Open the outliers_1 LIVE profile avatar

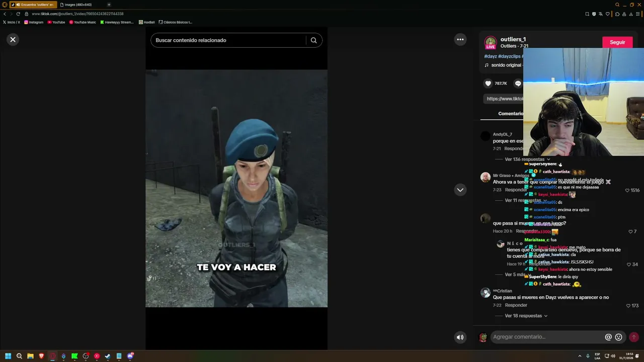[x=491, y=42]
